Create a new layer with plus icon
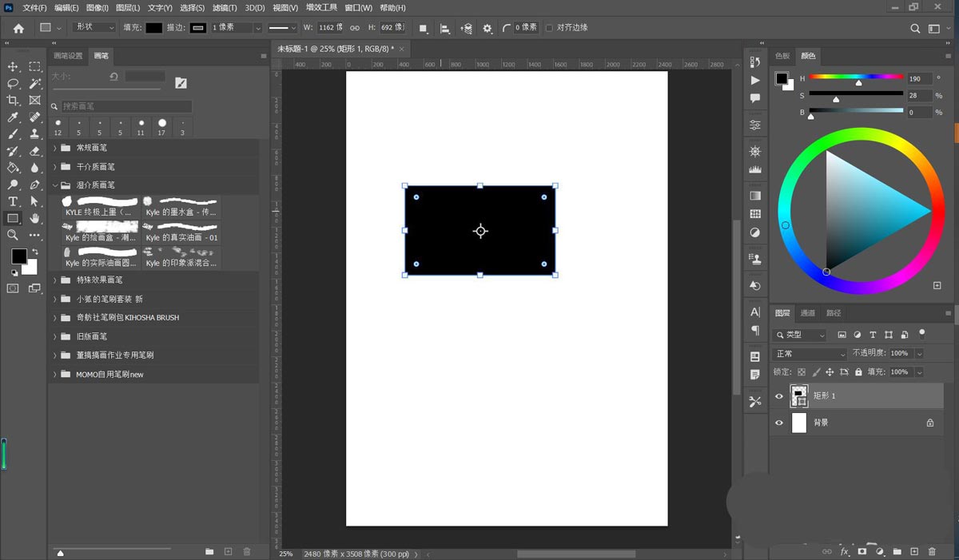Screen dimensions: 959x560 [x=915, y=551]
